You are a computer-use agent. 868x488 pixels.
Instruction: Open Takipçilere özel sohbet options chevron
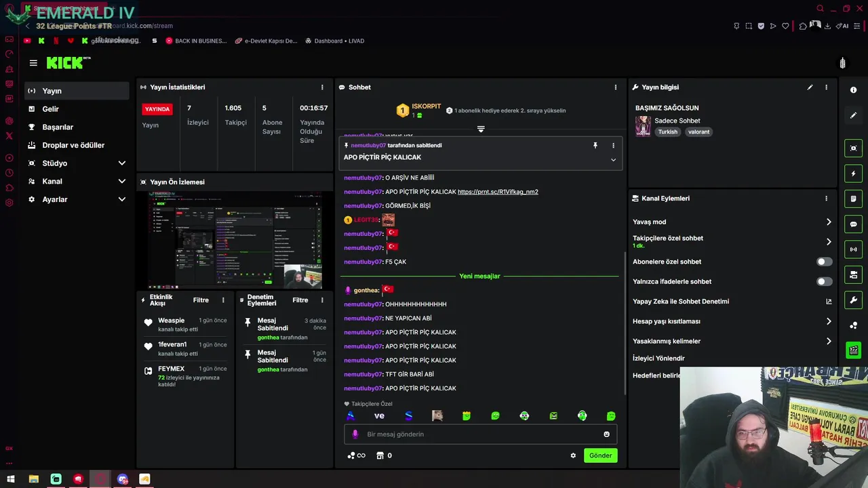[829, 242]
